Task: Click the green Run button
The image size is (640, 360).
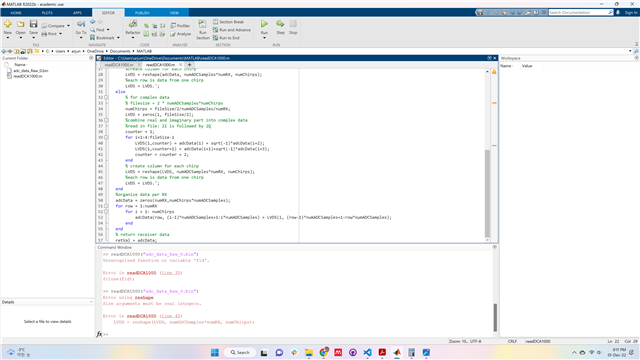Action: [x=264, y=24]
